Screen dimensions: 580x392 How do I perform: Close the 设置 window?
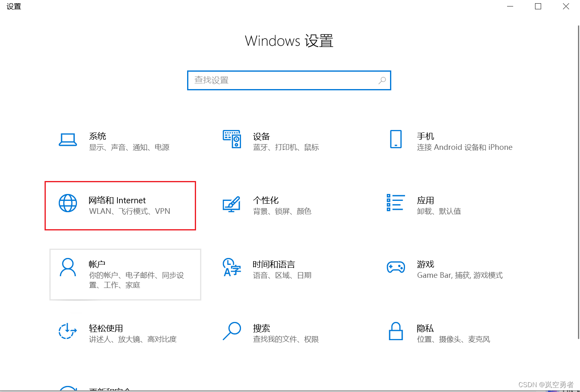(566, 6)
